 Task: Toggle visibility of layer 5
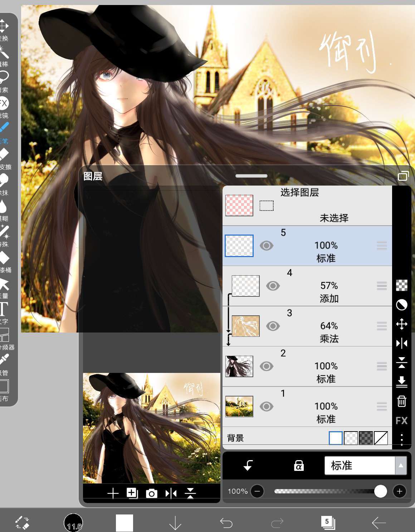(267, 246)
